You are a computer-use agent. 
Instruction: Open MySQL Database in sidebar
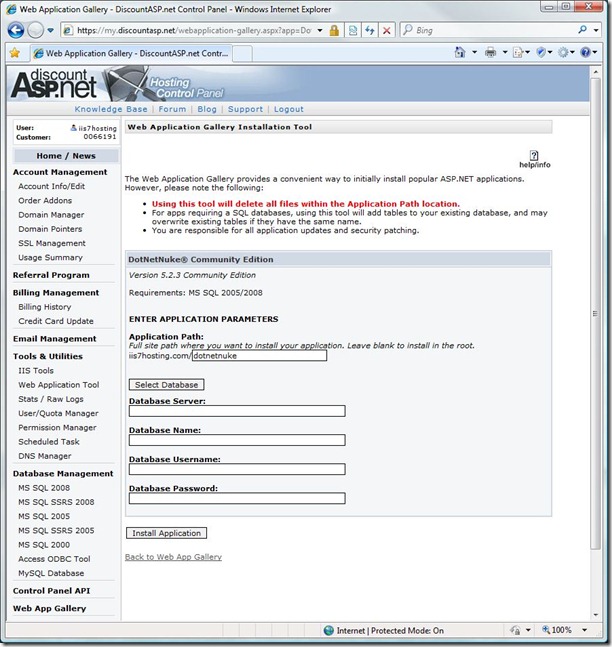(51, 573)
